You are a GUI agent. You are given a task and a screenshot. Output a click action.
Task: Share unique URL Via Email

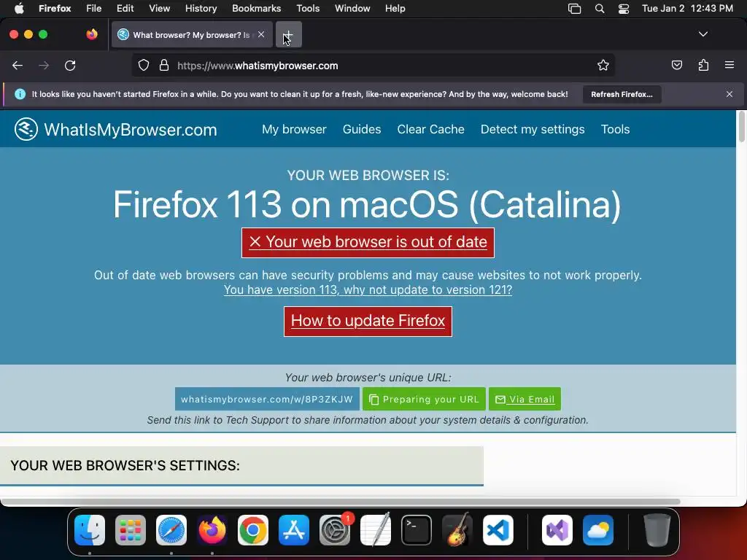point(525,399)
